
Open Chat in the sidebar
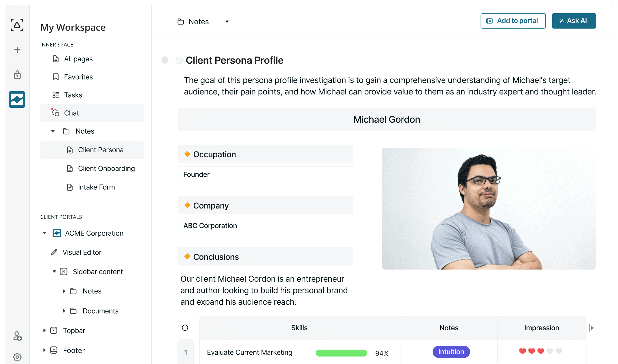pyautogui.click(x=71, y=113)
